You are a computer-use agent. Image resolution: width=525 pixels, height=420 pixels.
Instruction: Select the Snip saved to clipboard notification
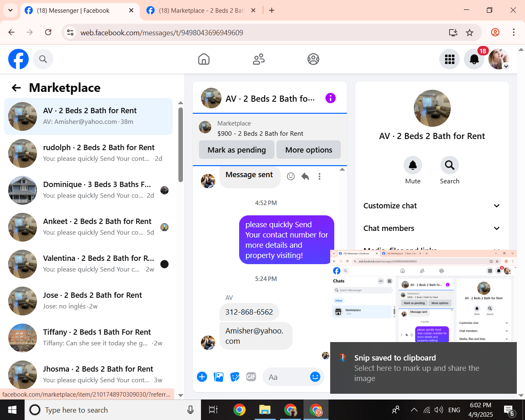click(423, 368)
